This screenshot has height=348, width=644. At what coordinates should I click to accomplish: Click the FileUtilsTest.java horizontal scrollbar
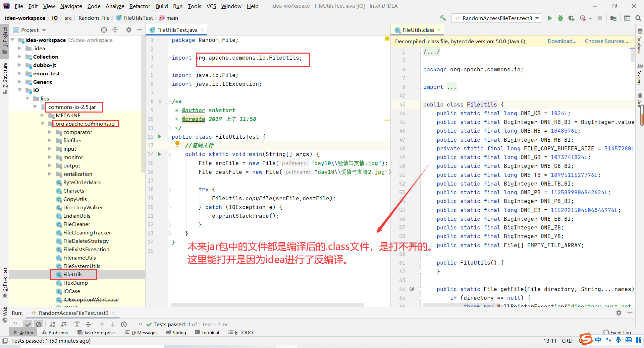coord(267,305)
